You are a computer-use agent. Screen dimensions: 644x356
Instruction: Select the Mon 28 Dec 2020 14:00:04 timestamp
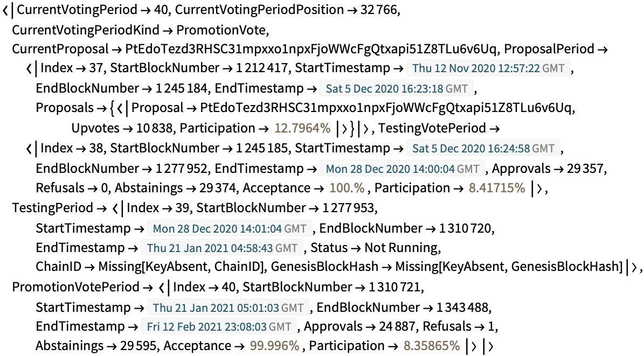[x=403, y=169]
